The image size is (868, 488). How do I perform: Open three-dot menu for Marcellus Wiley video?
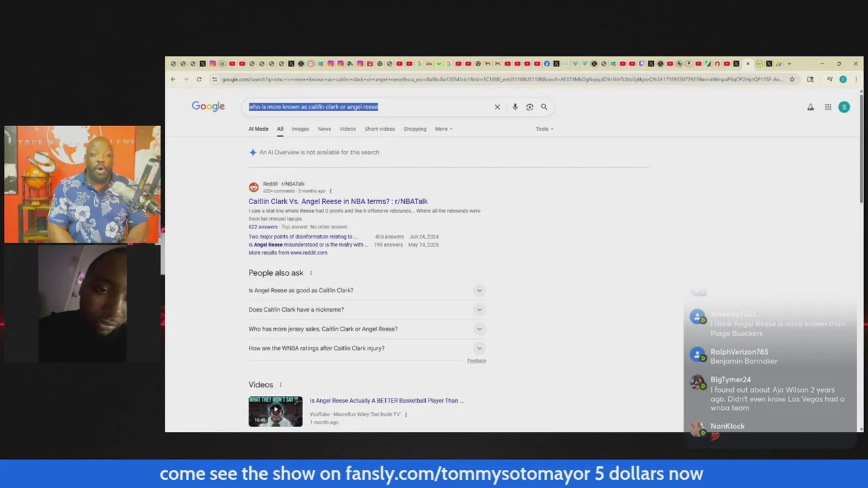406,414
